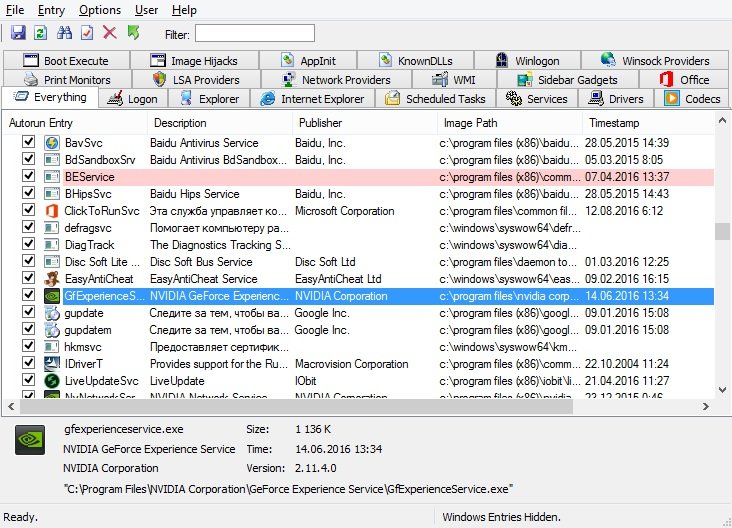Screen dimensions: 732x528
Task: Open the Options menu
Action: [x=100, y=10]
